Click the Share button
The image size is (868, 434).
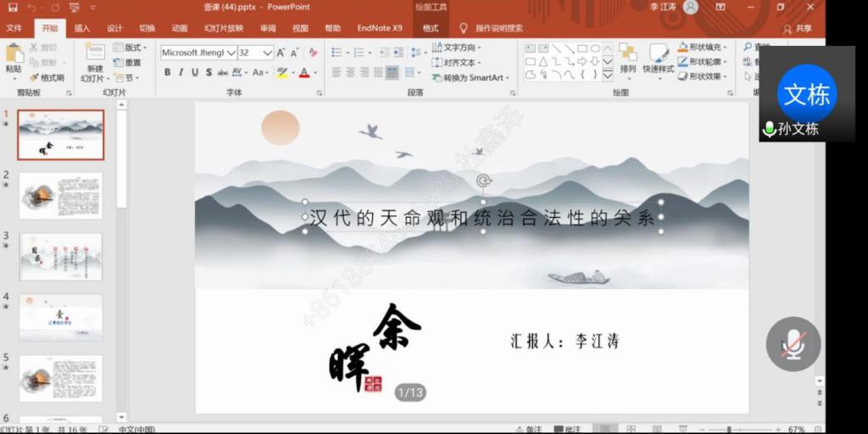pos(797,28)
